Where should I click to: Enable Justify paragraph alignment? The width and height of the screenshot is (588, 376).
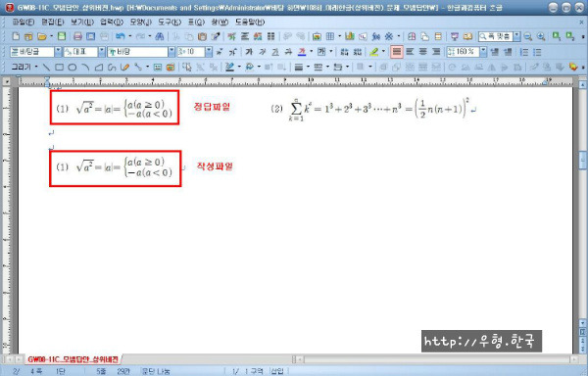[397, 52]
